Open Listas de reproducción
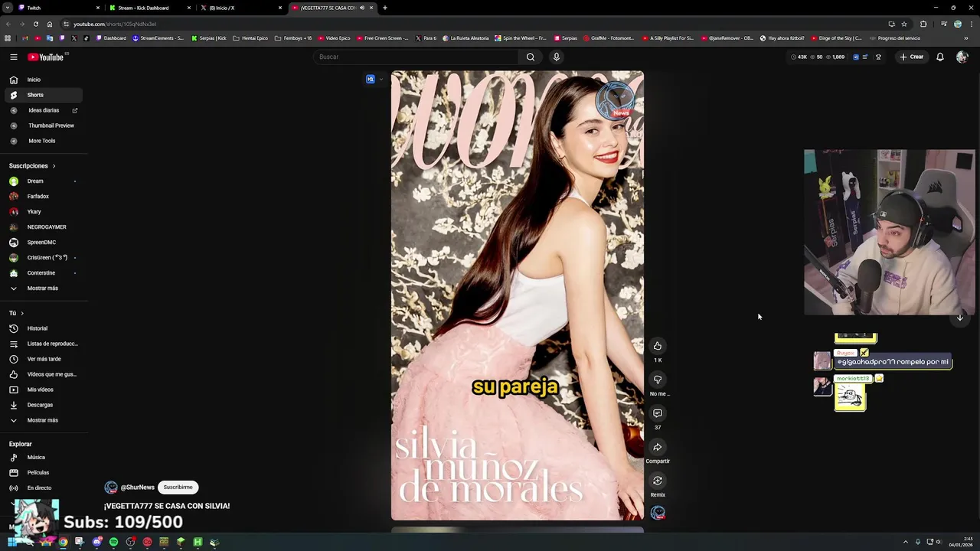Viewport: 980px width, 551px height. point(44,344)
